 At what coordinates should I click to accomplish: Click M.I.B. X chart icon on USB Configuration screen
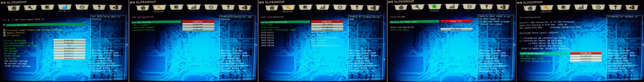(193, 8)
